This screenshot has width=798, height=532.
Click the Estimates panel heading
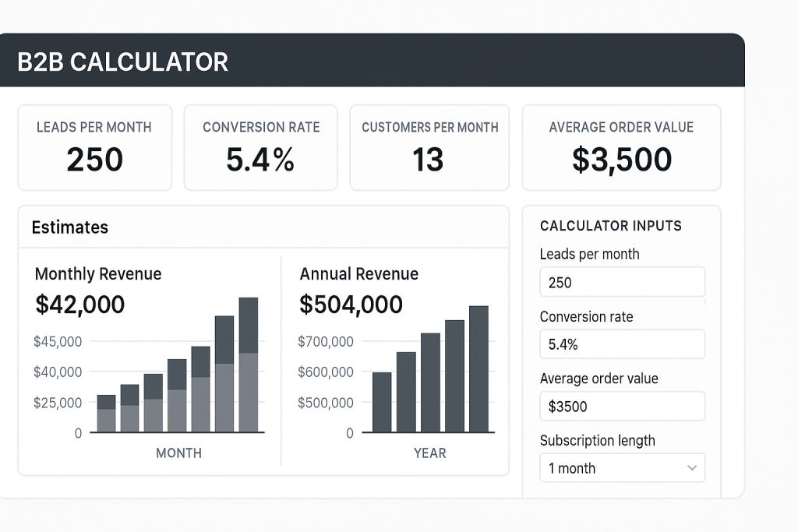click(x=69, y=227)
